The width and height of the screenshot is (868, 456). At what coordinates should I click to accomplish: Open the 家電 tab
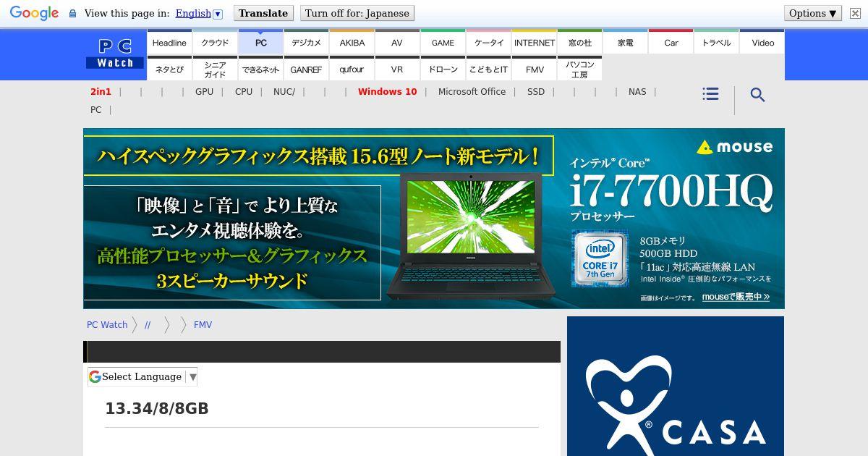pos(626,42)
